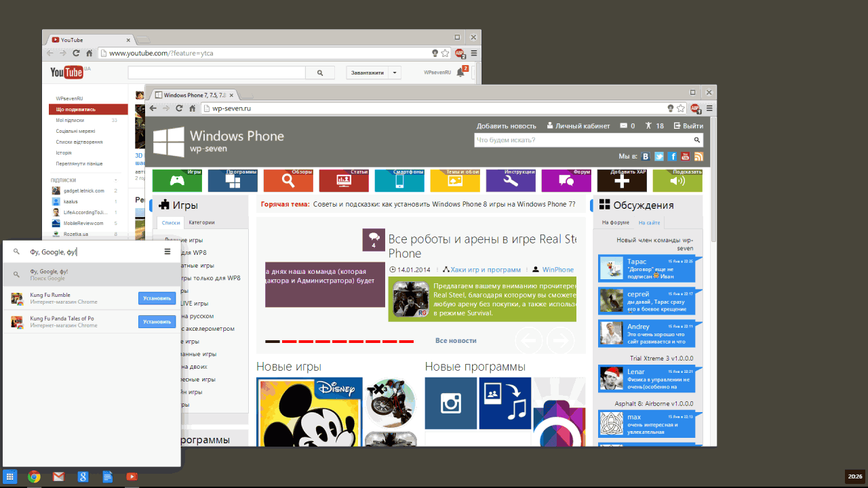Open wp-seven's RSS feed icon
868x488 pixels.
698,157
